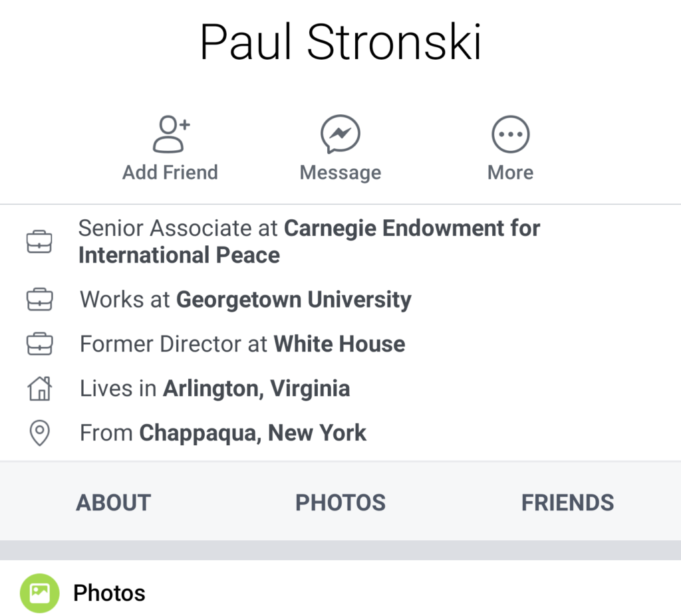
Task: Click the location pin icon for hometown
Action: click(39, 433)
